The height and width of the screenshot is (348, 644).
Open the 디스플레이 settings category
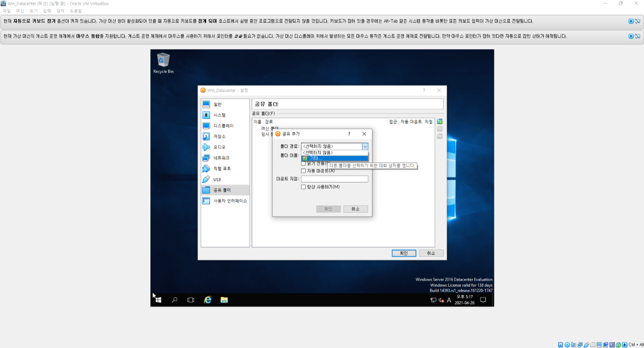tap(225, 126)
